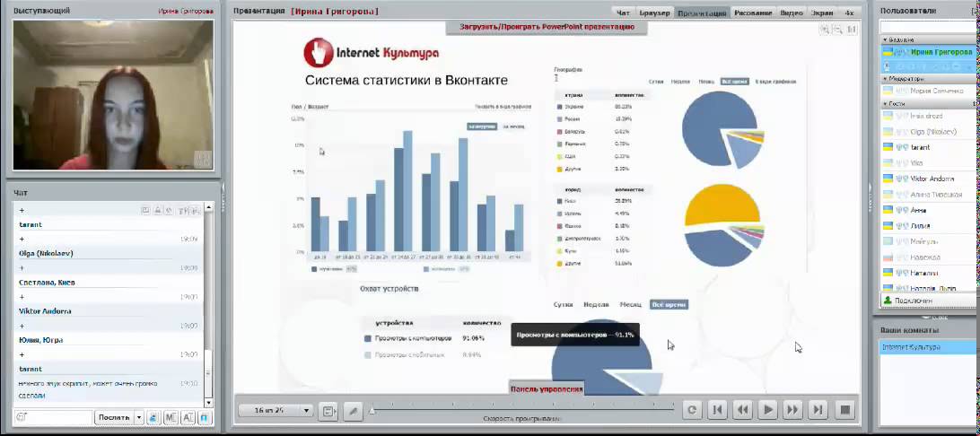Viewport: 980px width, 436px height.
Task: Click the zoom-in magnifier icon above slide
Action: click(825, 29)
